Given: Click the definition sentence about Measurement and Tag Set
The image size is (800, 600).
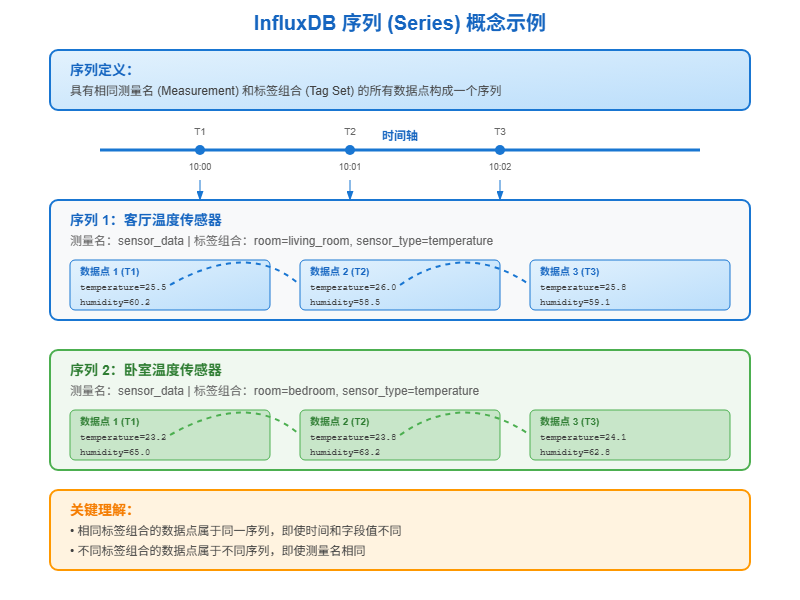Looking at the screenshot, I should (286, 91).
